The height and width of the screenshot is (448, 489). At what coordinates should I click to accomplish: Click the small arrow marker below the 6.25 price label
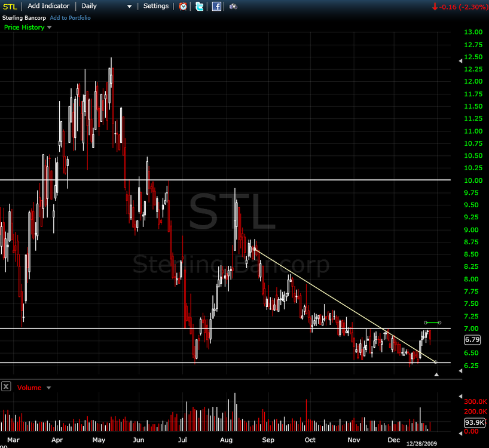(460, 371)
